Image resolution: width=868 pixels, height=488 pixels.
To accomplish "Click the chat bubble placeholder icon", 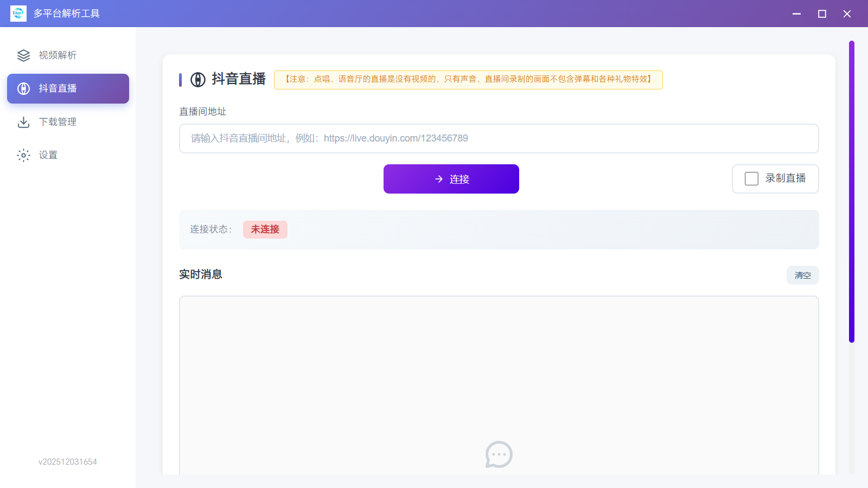I will [499, 455].
